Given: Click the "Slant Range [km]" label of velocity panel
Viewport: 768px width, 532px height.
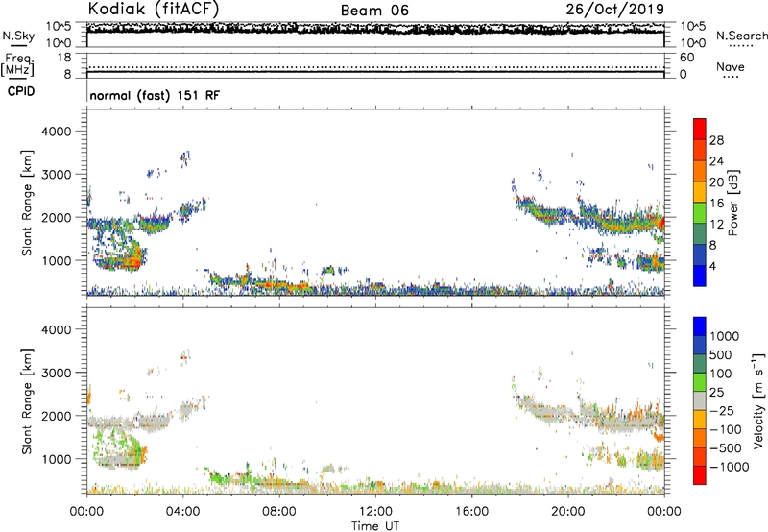Looking at the screenshot, I should point(27,401).
